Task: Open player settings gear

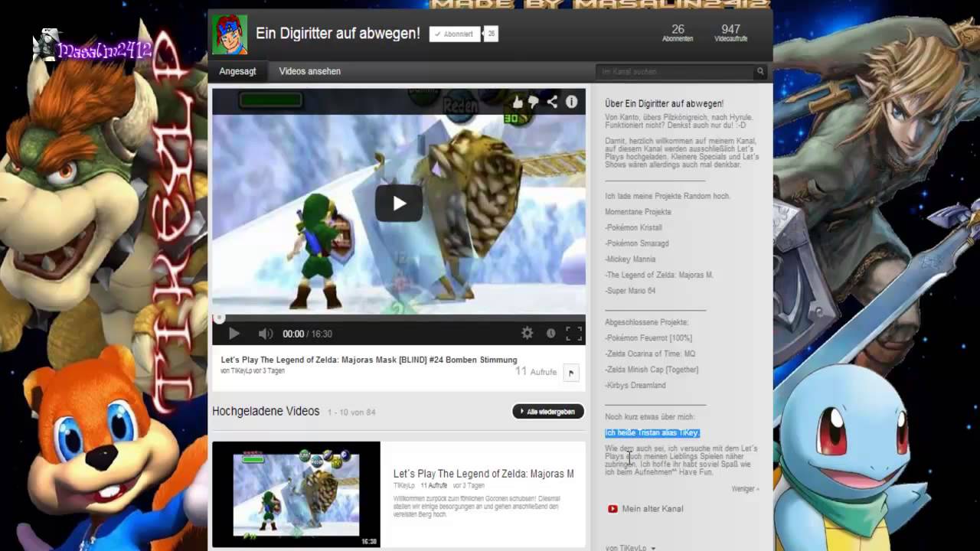Action: tap(527, 333)
